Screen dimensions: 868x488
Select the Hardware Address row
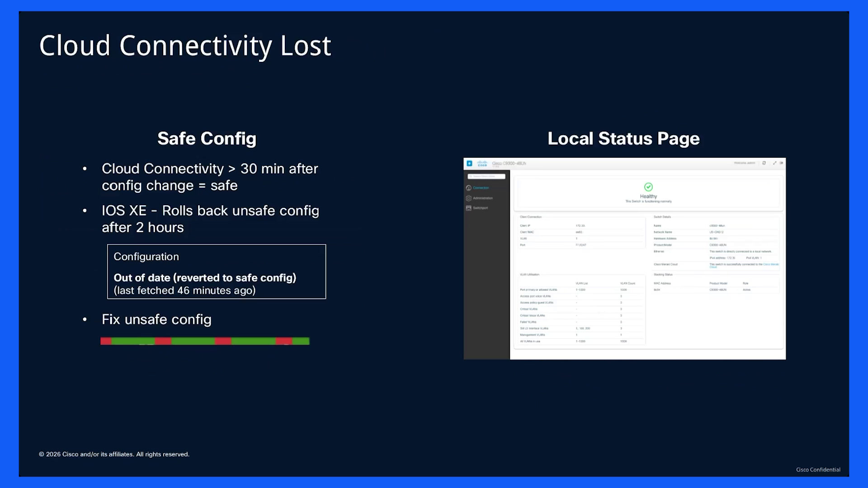(716, 239)
